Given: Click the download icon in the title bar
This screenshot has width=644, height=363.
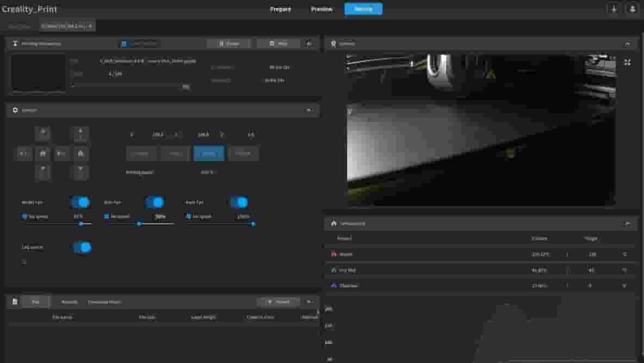Looking at the screenshot, I should click(614, 9).
